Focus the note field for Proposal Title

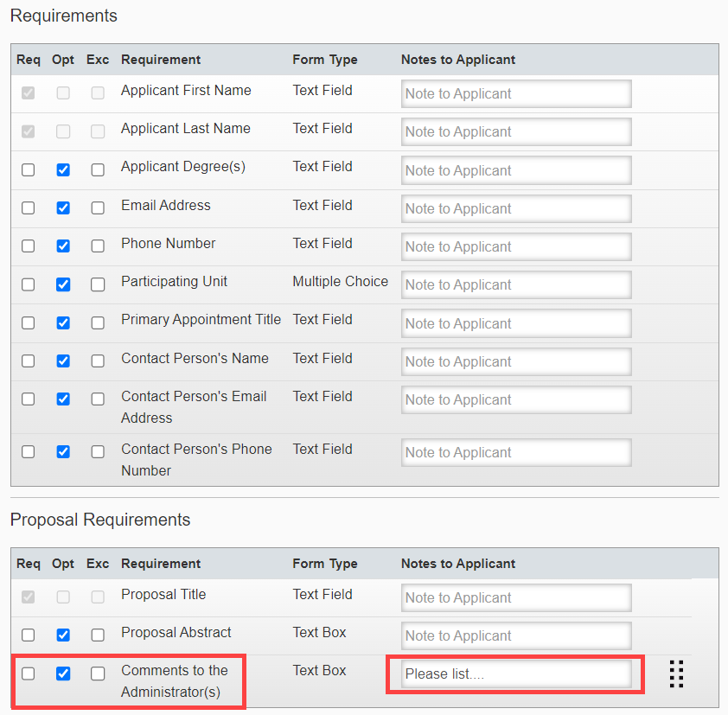516,598
